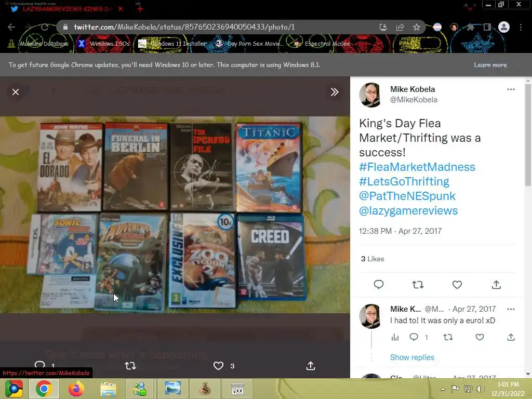
Task: Open the #LetsGoThrifting hashtag
Action: 404,181
